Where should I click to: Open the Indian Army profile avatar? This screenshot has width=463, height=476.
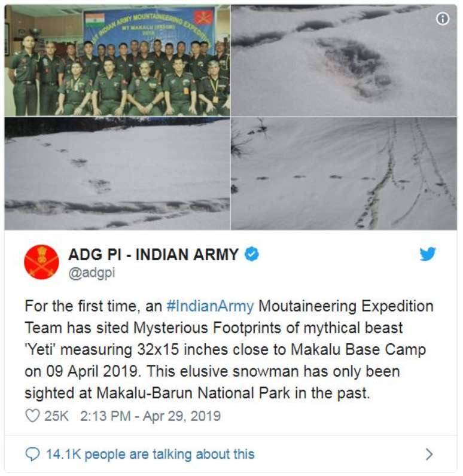41,262
